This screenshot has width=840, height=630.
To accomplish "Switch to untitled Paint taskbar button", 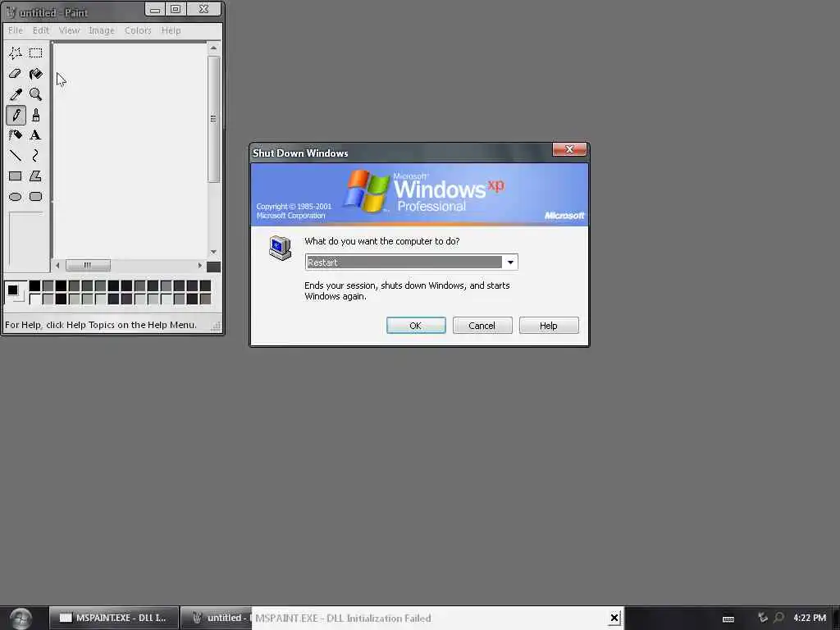I will (217, 618).
